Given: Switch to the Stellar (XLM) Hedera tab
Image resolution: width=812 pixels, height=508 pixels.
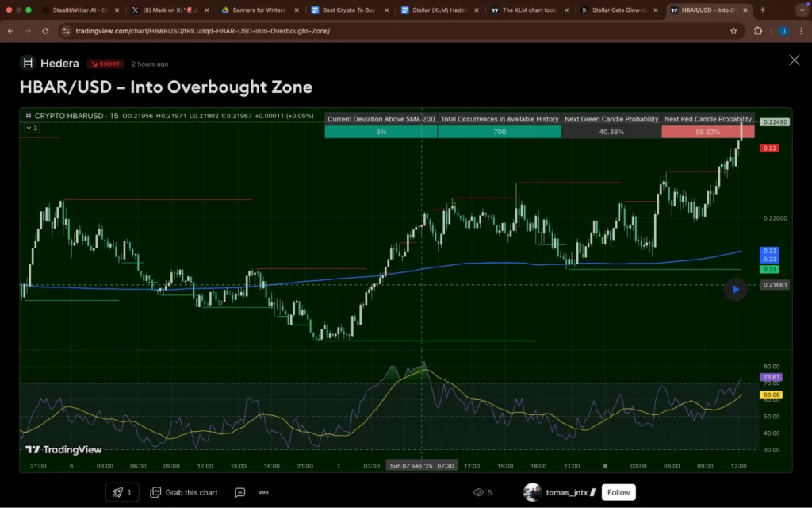Looking at the screenshot, I should tap(438, 10).
